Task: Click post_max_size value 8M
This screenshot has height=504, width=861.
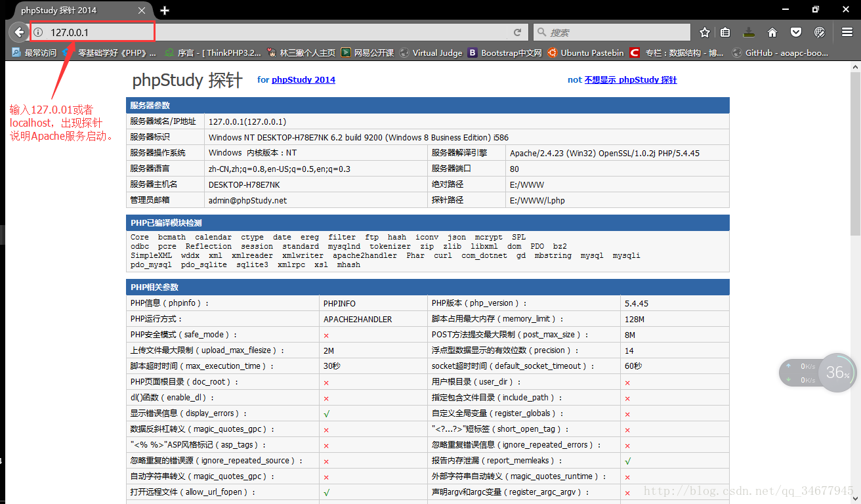Action: [630, 335]
